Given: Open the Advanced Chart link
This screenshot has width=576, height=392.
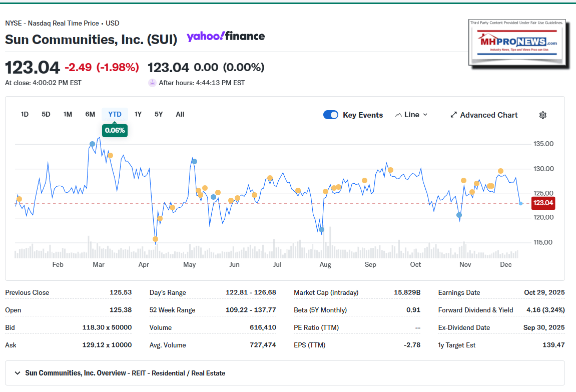Looking at the screenshot, I should point(488,115).
